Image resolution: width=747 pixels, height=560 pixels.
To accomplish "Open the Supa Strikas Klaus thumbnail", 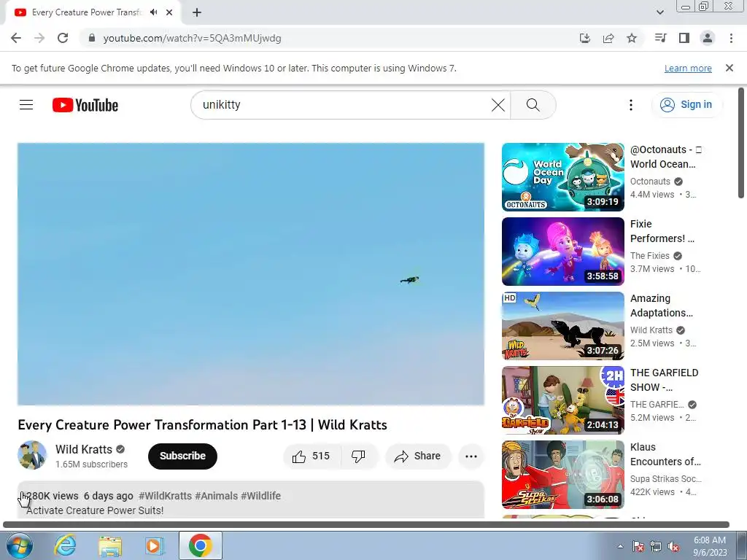I will 562,475.
